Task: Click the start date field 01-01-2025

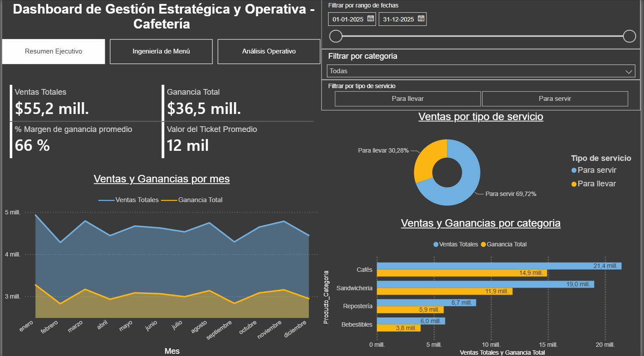Action: [x=352, y=19]
